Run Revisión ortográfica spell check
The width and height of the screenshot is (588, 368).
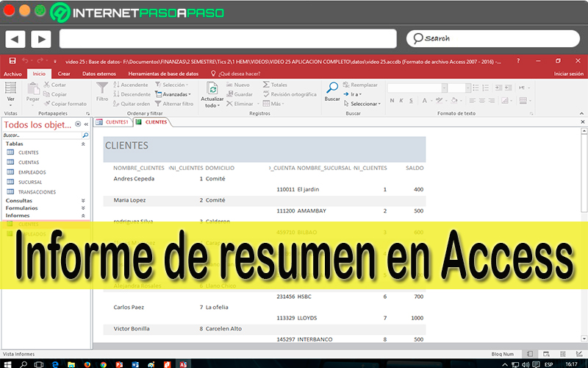point(290,94)
